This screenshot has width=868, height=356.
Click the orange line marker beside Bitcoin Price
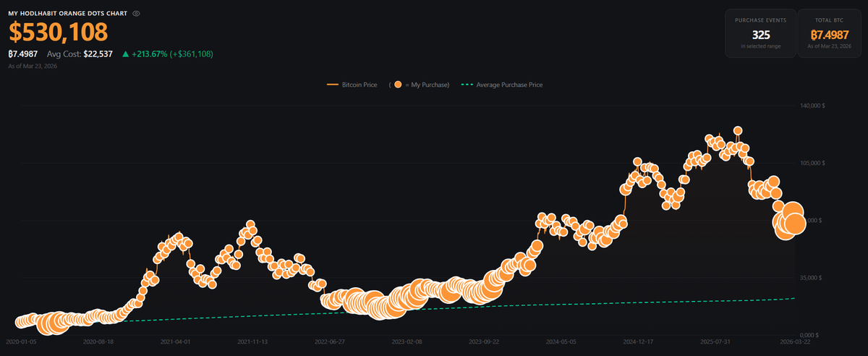pyautogui.click(x=333, y=85)
